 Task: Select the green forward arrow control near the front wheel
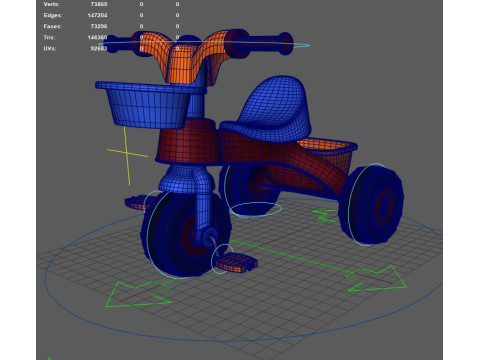pos(138,295)
